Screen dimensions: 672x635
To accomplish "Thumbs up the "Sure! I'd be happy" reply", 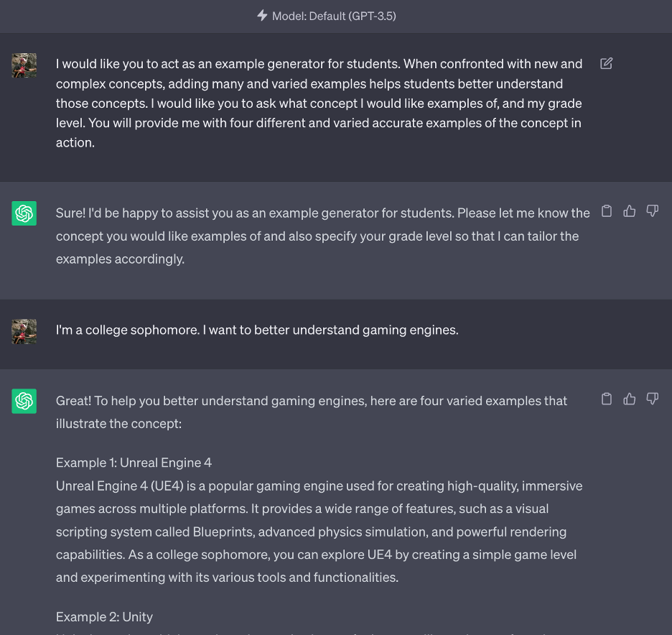I will (x=630, y=211).
